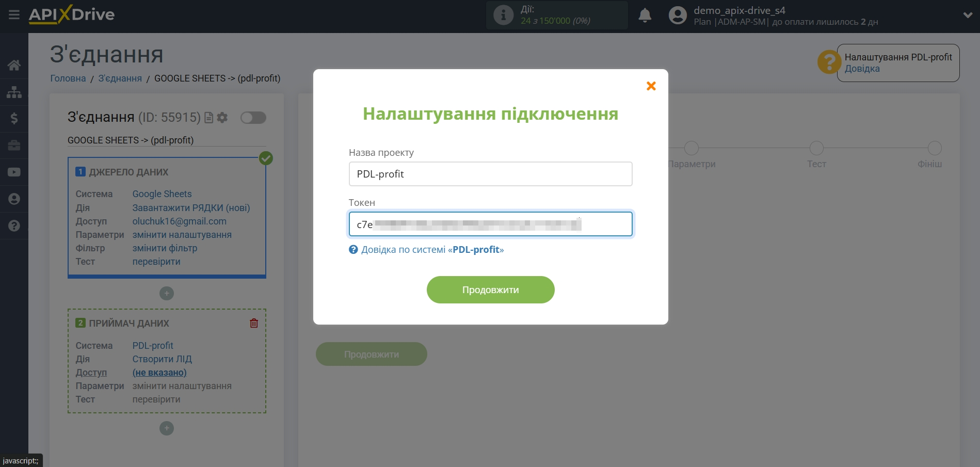Open the user profile icon in sidebar
Screen dimensions: 980x467
pos(14,199)
